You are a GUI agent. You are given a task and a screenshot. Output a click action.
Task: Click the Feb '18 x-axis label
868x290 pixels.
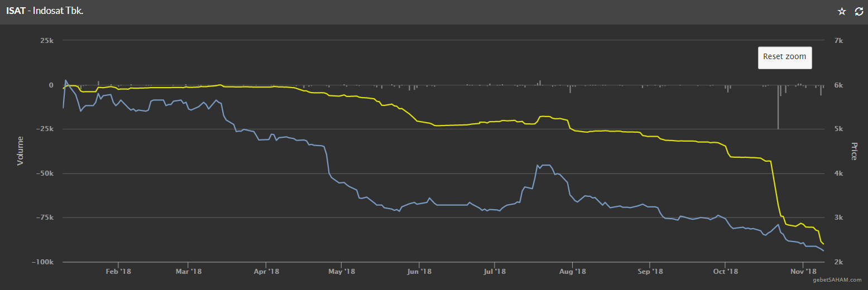[x=118, y=272]
